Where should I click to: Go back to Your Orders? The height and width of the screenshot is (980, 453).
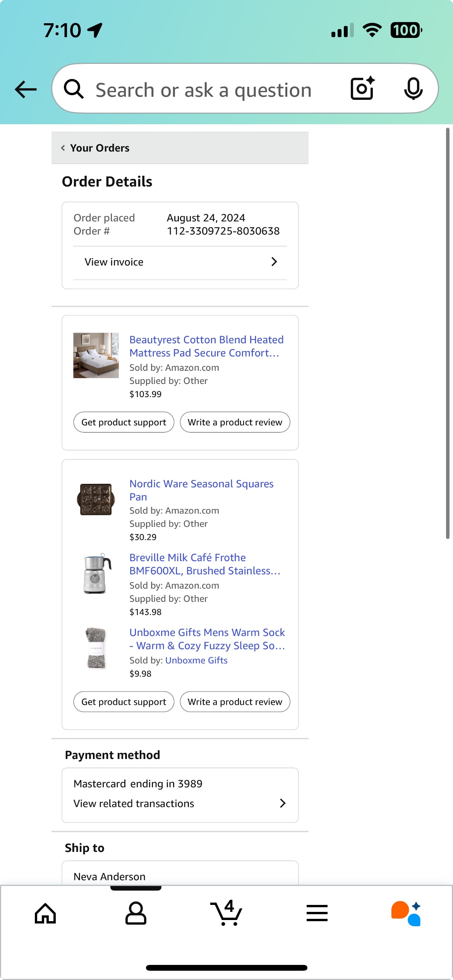click(95, 148)
